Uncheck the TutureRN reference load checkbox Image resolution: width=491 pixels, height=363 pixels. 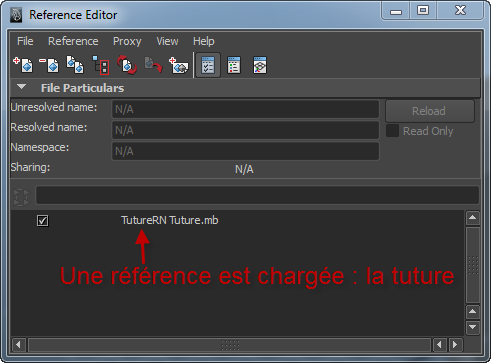point(43,221)
